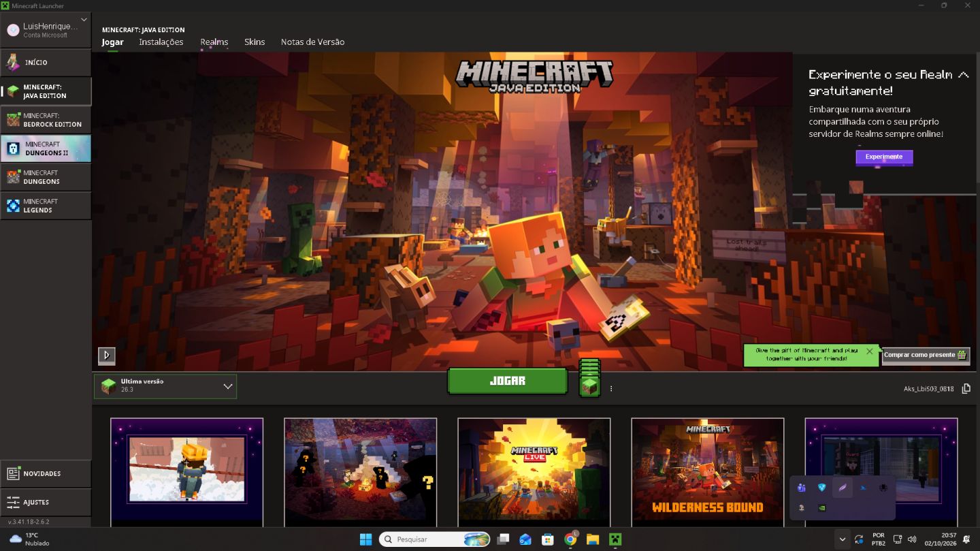Open the Ajustes settings section

[46, 502]
